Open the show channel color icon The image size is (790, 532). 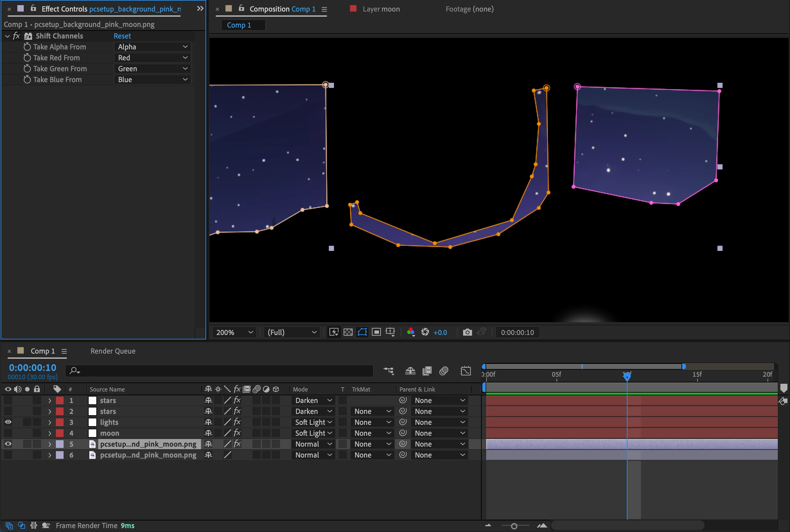coord(410,332)
